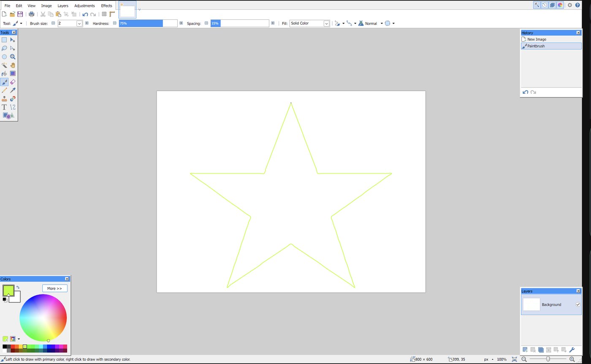The image size is (591, 364).
Task: Open the File menu
Action: pos(7,6)
